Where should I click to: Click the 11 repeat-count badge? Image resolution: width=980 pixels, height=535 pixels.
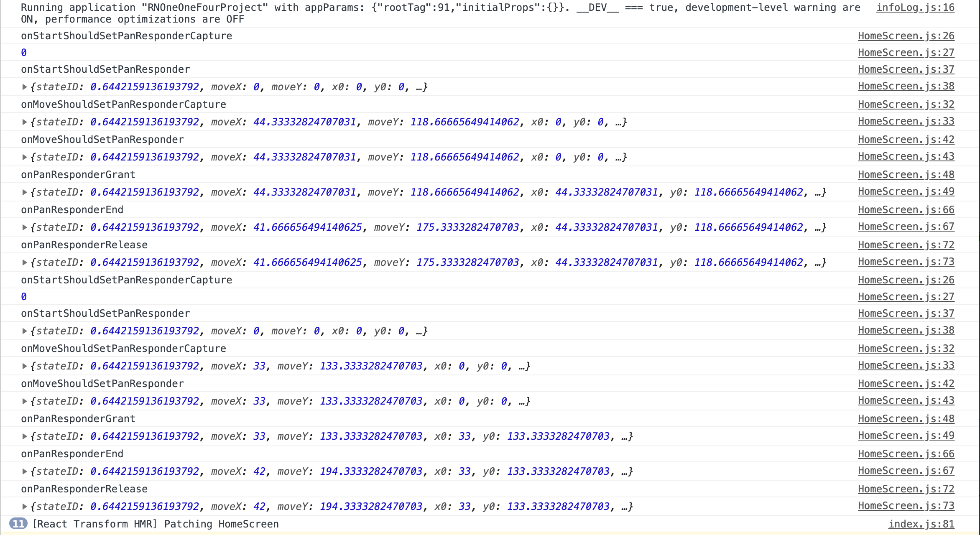point(18,524)
